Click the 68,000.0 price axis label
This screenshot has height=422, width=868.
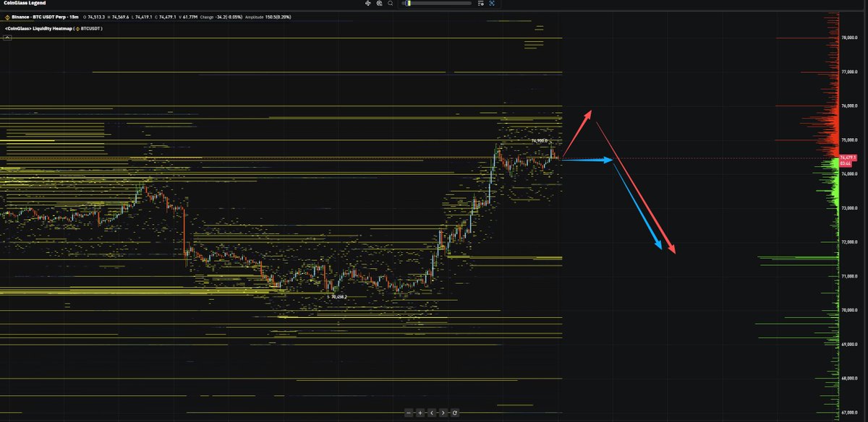point(848,378)
